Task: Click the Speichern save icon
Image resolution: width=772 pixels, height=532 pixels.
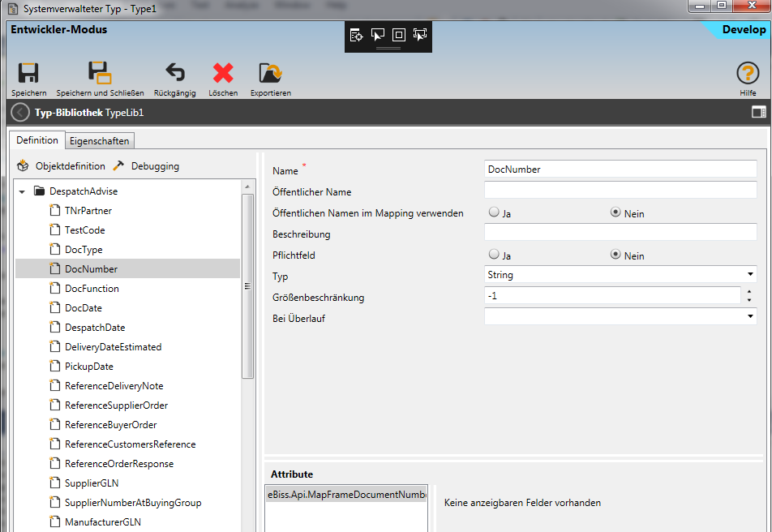Action: click(x=28, y=73)
